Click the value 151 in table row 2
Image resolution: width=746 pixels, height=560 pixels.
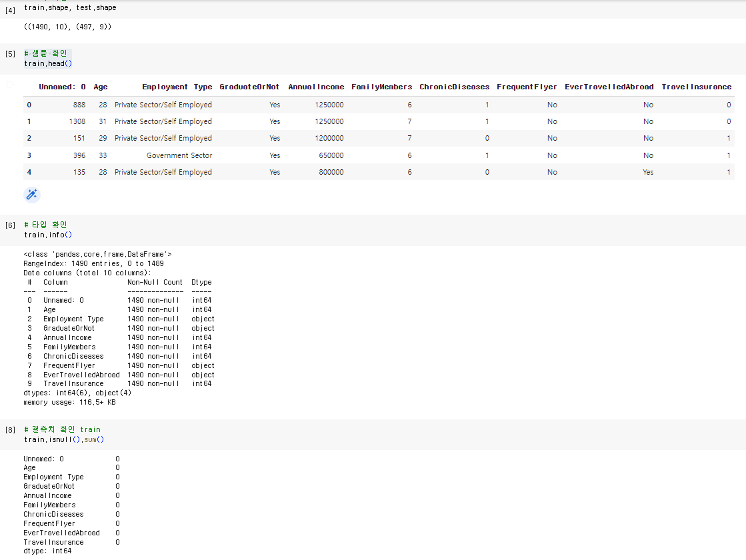(79, 138)
